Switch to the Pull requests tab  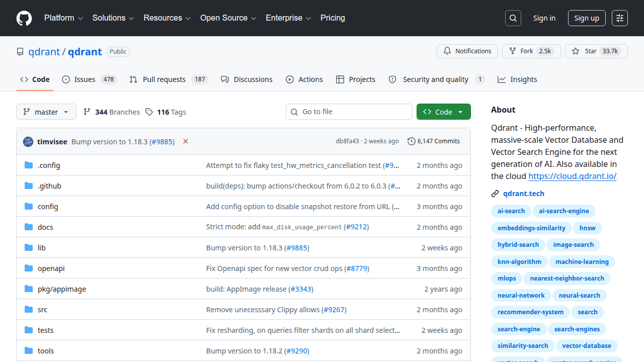[169, 79]
